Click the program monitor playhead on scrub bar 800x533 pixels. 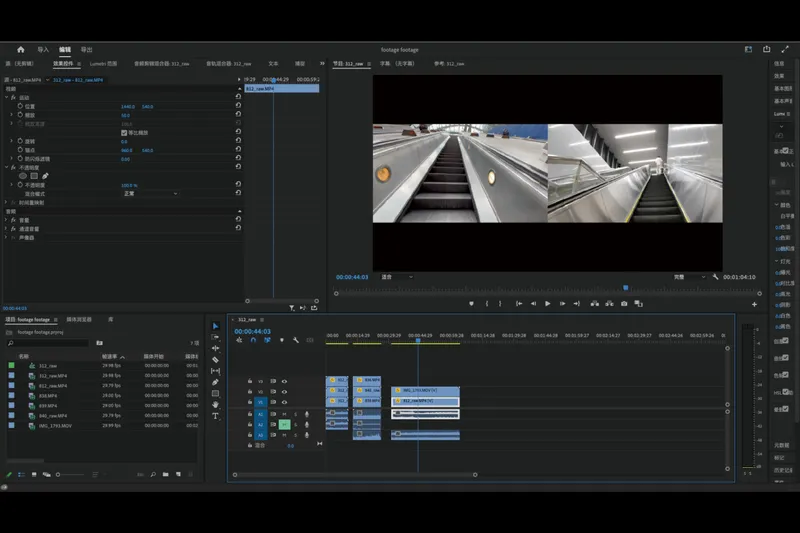pos(626,288)
